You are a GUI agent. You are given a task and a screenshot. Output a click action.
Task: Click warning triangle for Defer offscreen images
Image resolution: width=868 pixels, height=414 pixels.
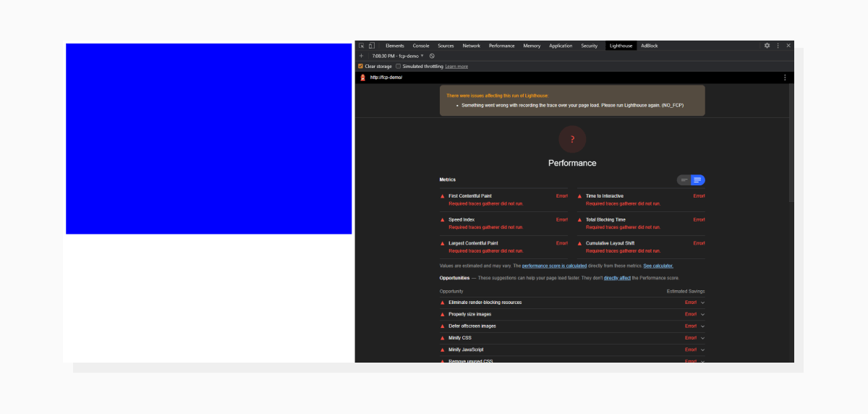443,326
